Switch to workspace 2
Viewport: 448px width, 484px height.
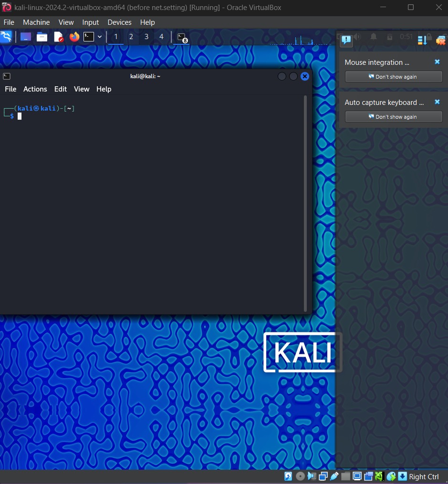[131, 37]
